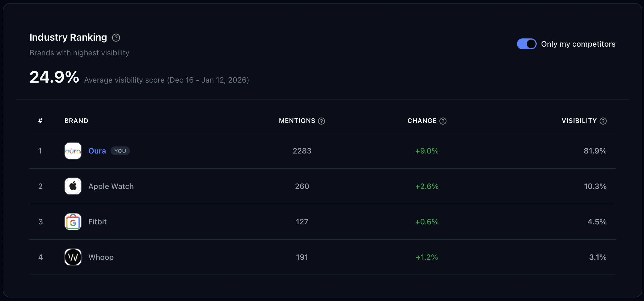This screenshot has width=644, height=301.
Task: Click the rank number column header
Action: (40, 121)
